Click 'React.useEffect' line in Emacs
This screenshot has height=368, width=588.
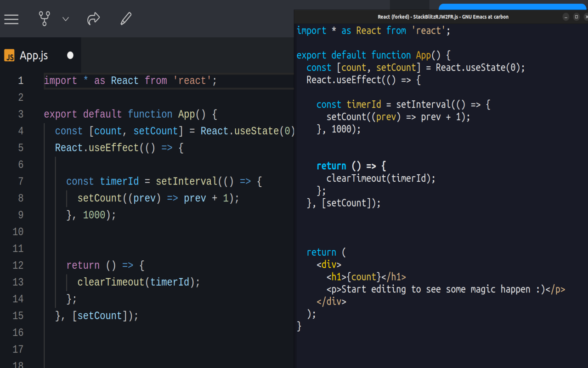[364, 80]
